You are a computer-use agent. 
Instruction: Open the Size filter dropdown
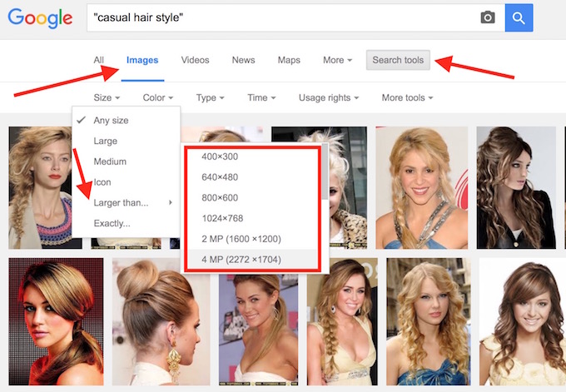coord(107,98)
